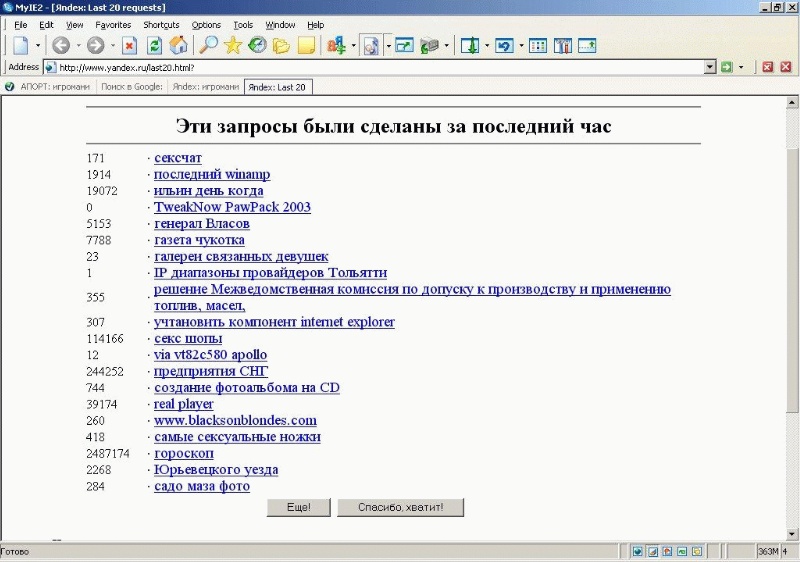This screenshot has height=562, width=800.
Task: Click the encoding letters icon in the toolbar
Action: (x=336, y=46)
